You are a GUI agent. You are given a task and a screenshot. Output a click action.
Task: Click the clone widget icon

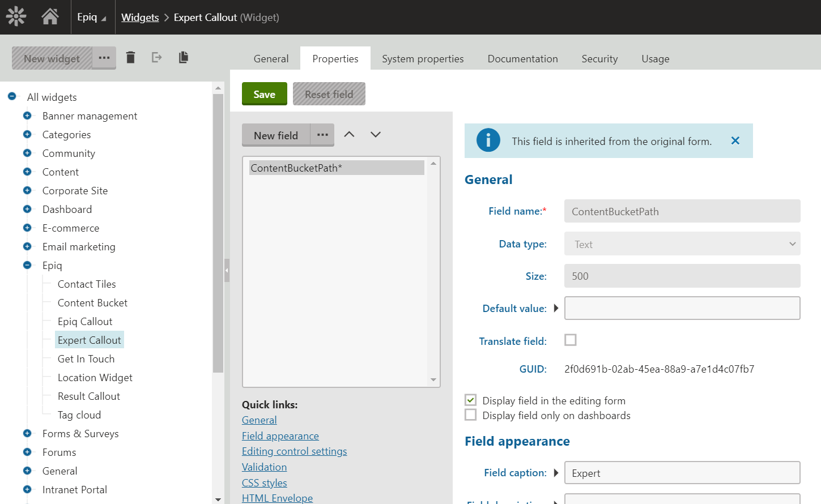(183, 57)
